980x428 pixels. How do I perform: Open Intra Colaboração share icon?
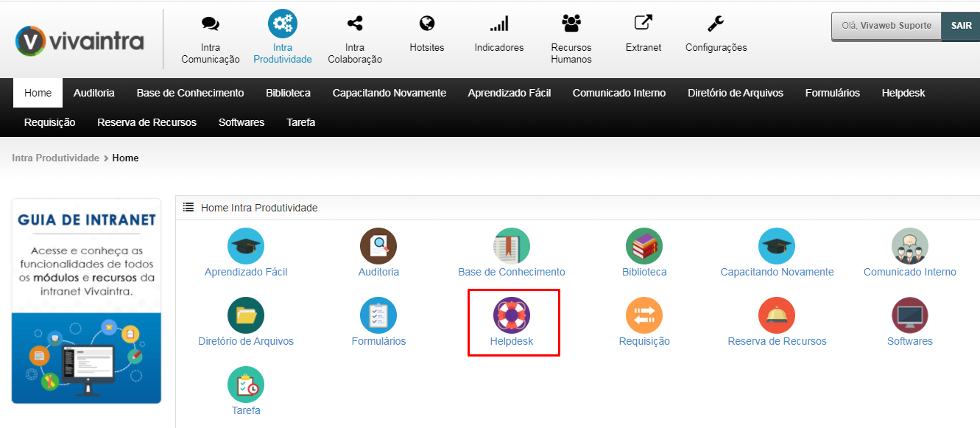pyautogui.click(x=355, y=24)
